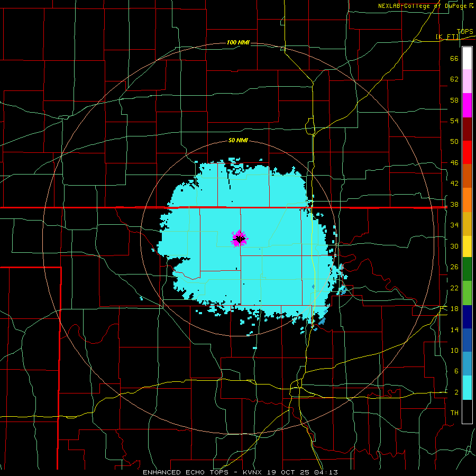Image resolution: width=476 pixels, height=476 pixels.
Task: Click the '10' legend value
Action: click(454, 351)
